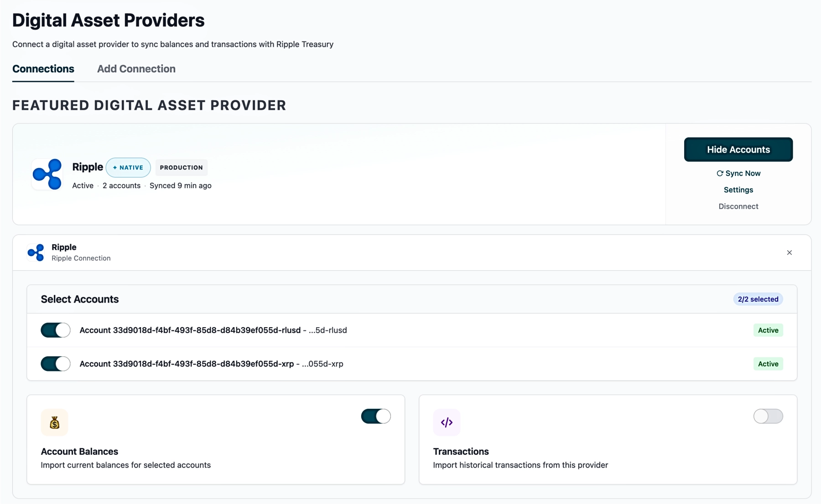The image size is (821, 504).
Task: Click the PRODUCTION badge
Action: click(182, 168)
